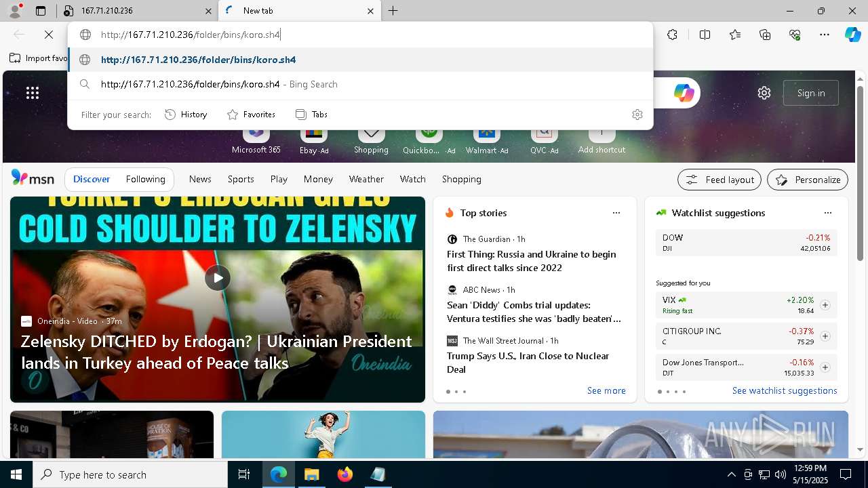Open Windows Start menu
Viewport: 868px width, 488px height.
click(16, 474)
